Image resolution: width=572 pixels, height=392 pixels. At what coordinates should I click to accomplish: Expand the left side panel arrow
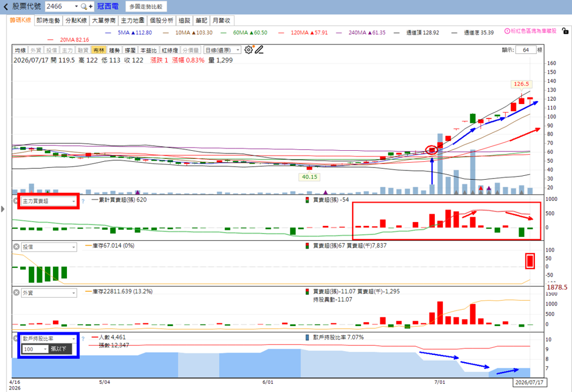[x=3, y=209]
